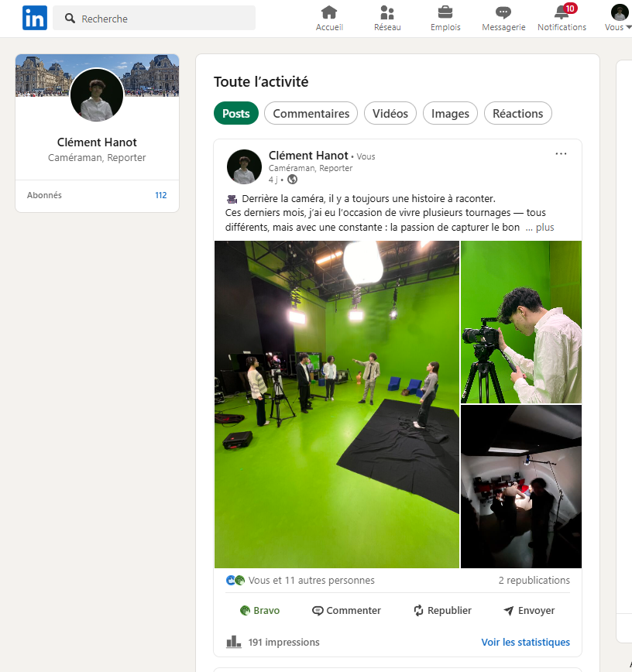Show the Images filter
Viewport: 632px width, 672px height.
click(450, 113)
